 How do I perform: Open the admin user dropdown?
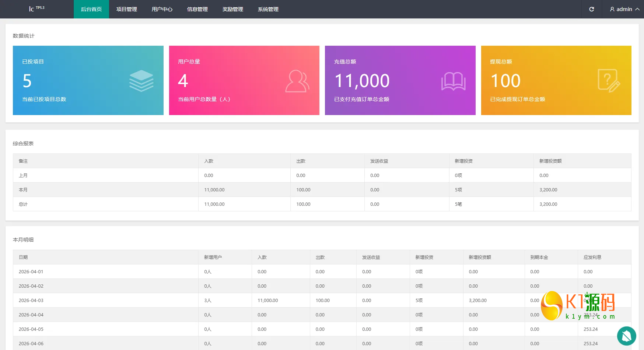point(624,9)
